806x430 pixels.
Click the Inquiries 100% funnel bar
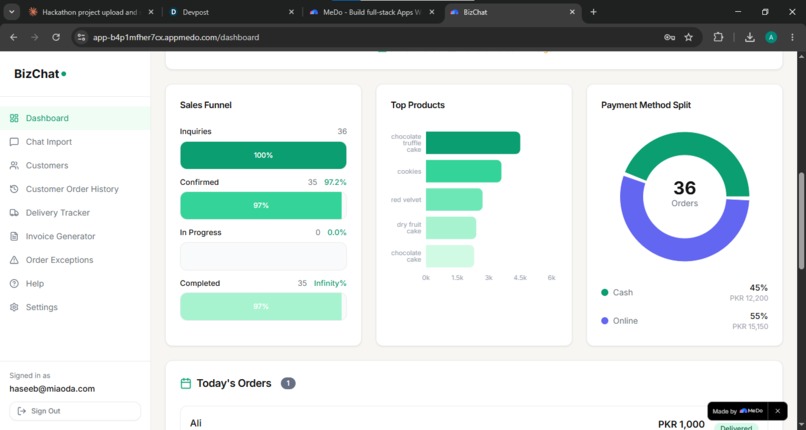click(263, 155)
